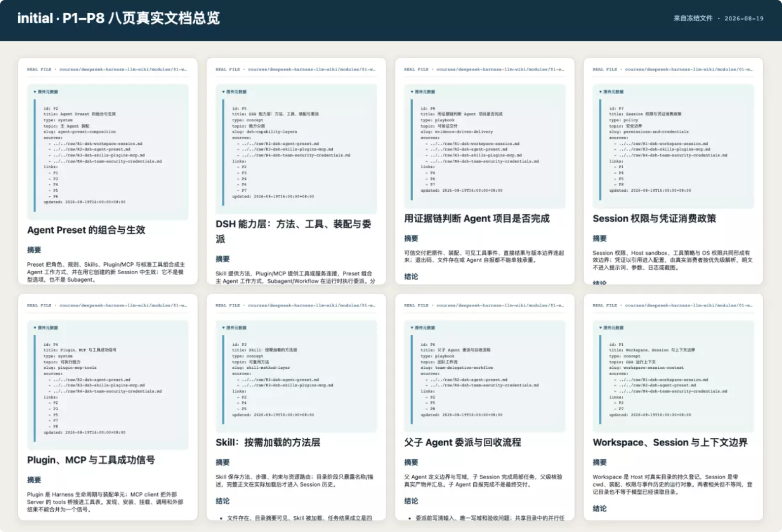Click slug 'dsh-capability-layers' line
Image resolution: width=782 pixels, height=532 pixels.
tap(265, 132)
